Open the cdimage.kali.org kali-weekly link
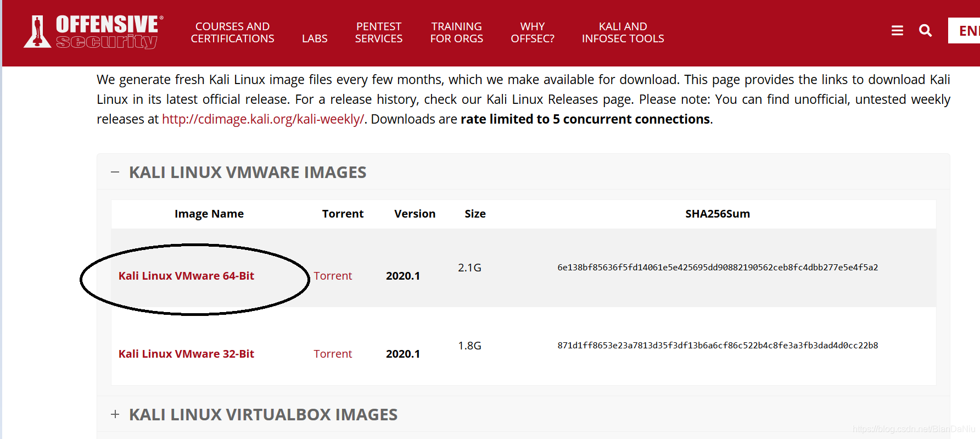This screenshot has width=980, height=439. pyautogui.click(x=263, y=119)
